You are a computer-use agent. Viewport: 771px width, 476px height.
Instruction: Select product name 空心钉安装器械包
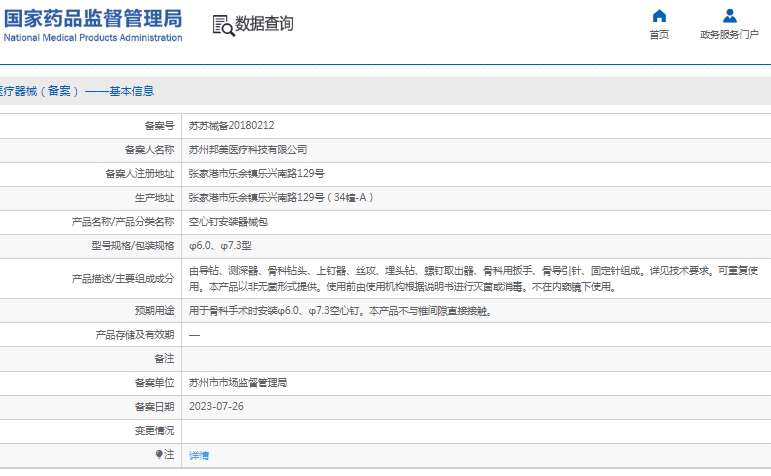point(229,222)
